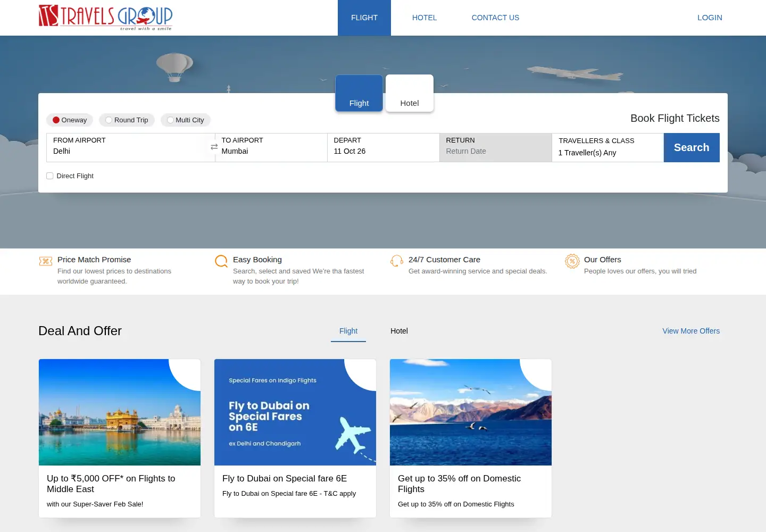
Task: Click the 'Easy Booking' heading
Action: pos(257,260)
